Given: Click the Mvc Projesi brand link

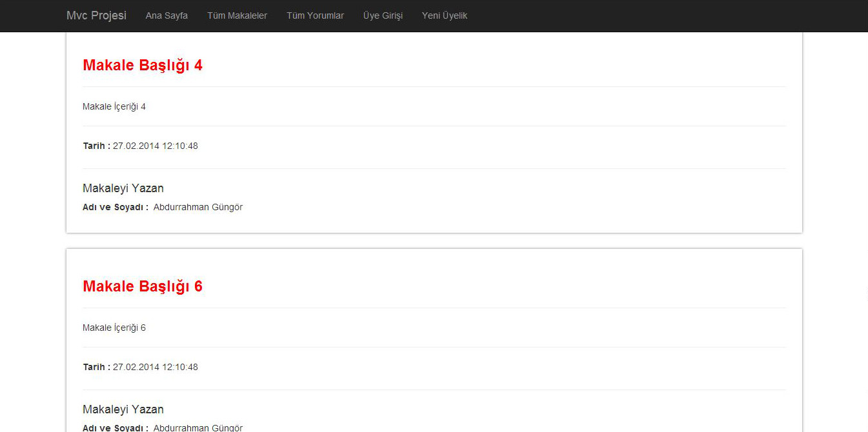Looking at the screenshot, I should pos(96,15).
